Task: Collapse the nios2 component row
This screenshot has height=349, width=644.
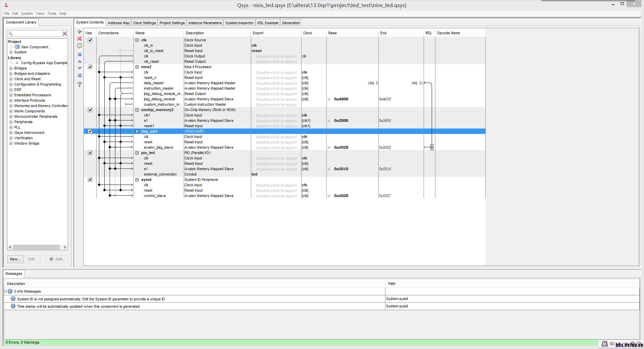Action: pyautogui.click(x=137, y=67)
